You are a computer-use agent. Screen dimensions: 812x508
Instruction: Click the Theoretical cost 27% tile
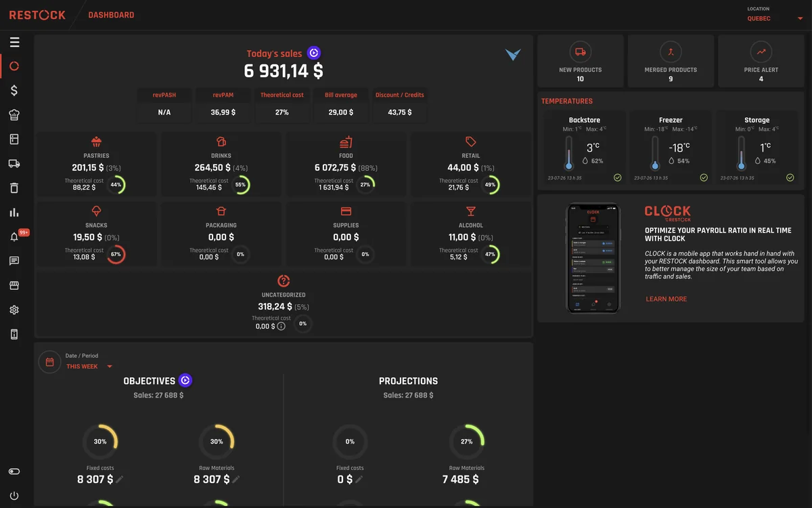click(x=281, y=105)
